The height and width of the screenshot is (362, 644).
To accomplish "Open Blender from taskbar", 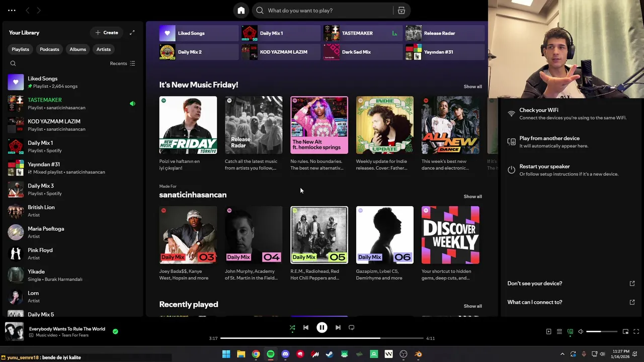I will coord(418,354).
